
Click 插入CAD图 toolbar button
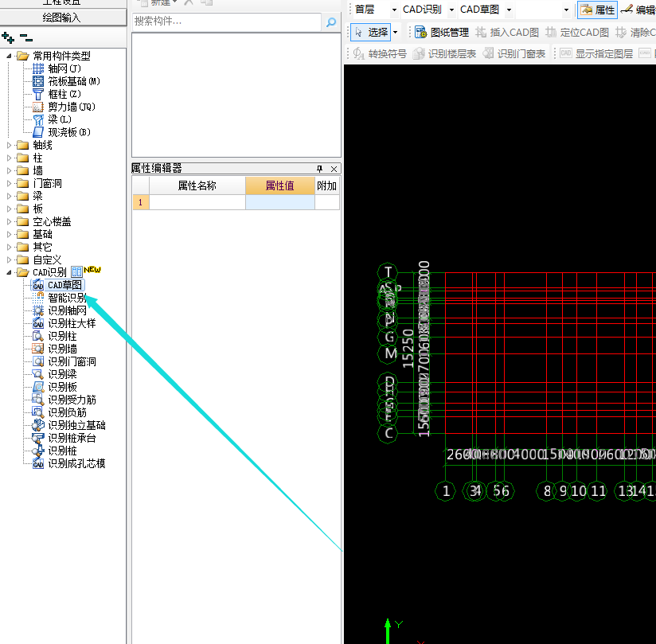[507, 32]
